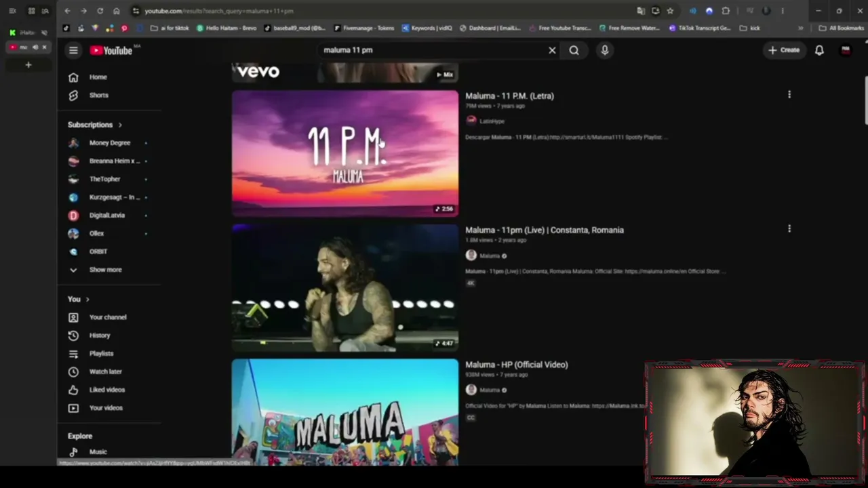Add a new tab with the plus
This screenshot has width=868, height=488.
coord(28,65)
